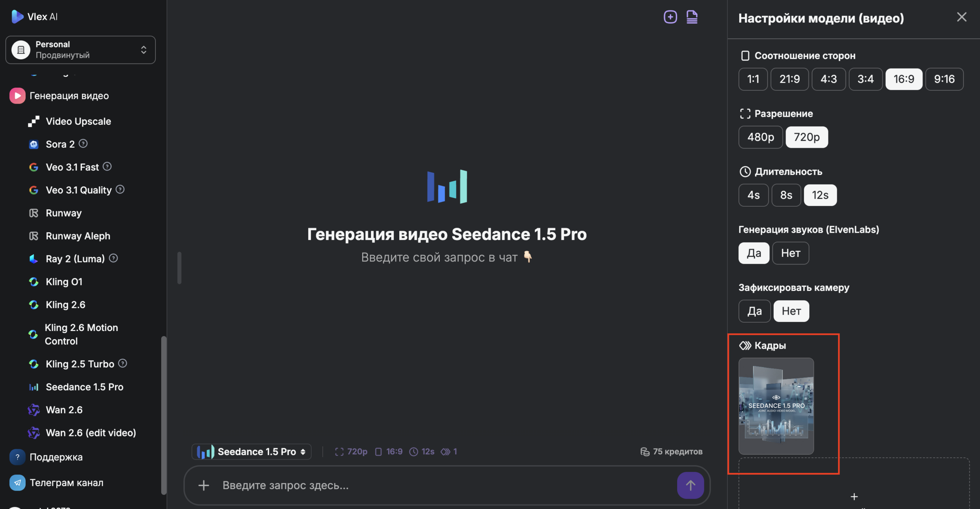Screen dimensions: 980x509
Task: Open Runway Aleph in the sidebar
Action: pyautogui.click(x=78, y=236)
